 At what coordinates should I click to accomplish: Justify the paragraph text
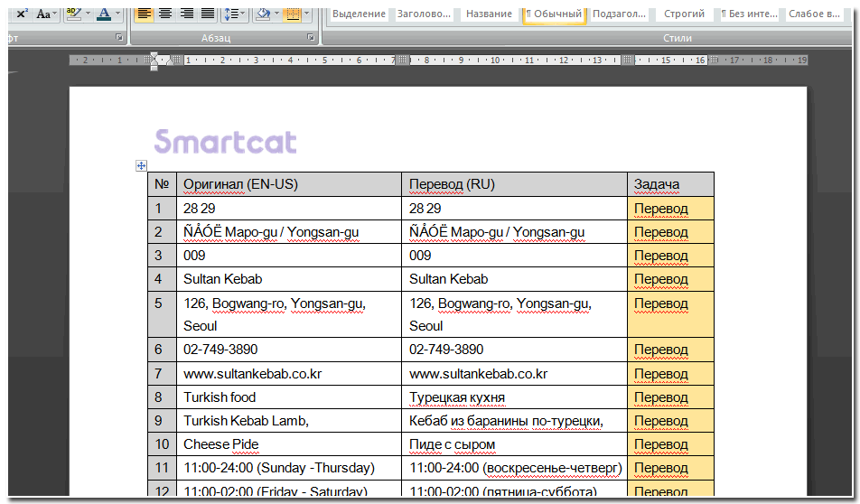(208, 14)
